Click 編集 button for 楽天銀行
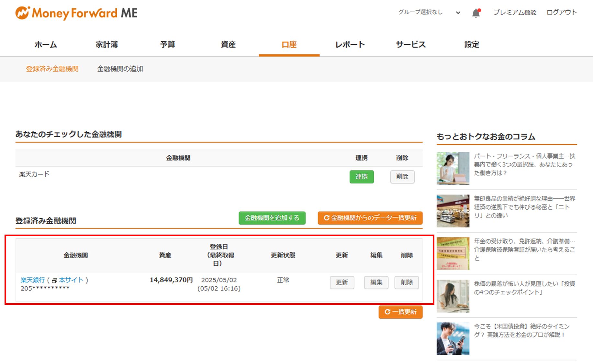Image resolution: width=593 pixels, height=364 pixels. pos(376,282)
